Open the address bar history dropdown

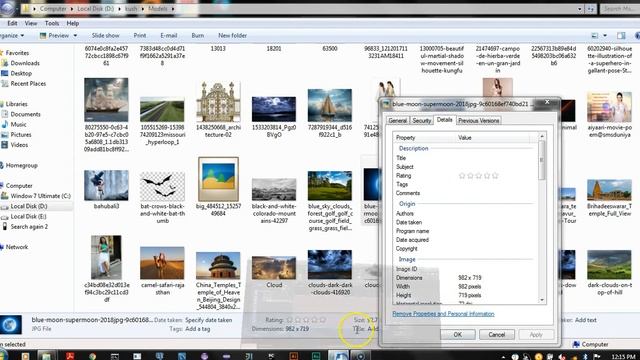coord(580,9)
